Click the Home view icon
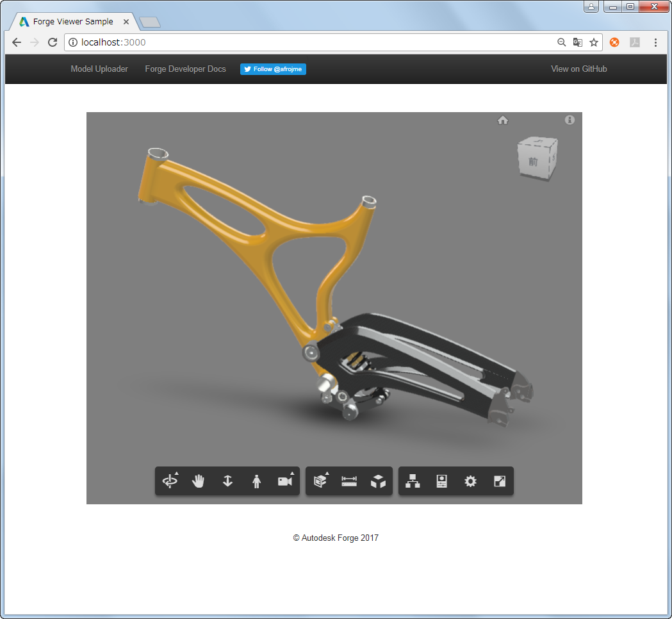Viewport: 672px width, 619px height. point(503,120)
